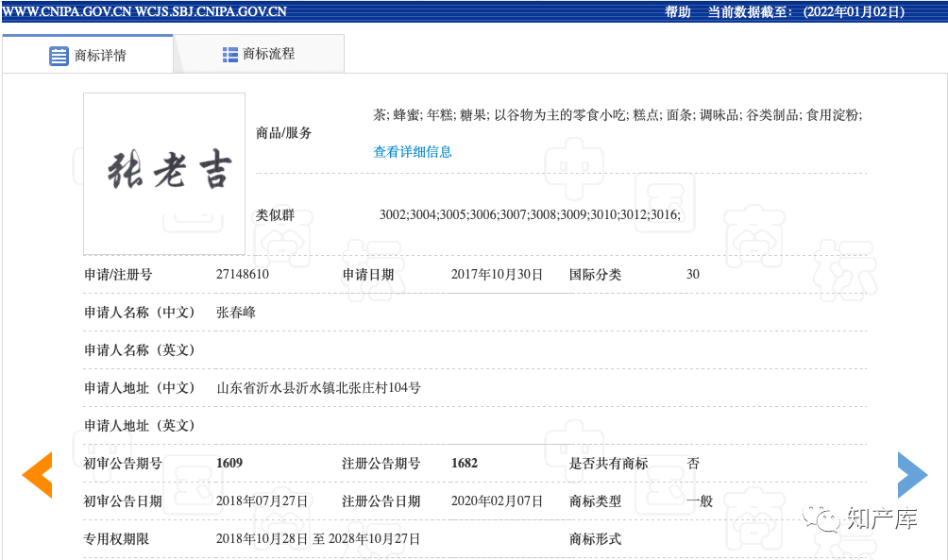Open the 查看详细信息 link
Image resolution: width=948 pixels, height=560 pixels.
[412, 152]
